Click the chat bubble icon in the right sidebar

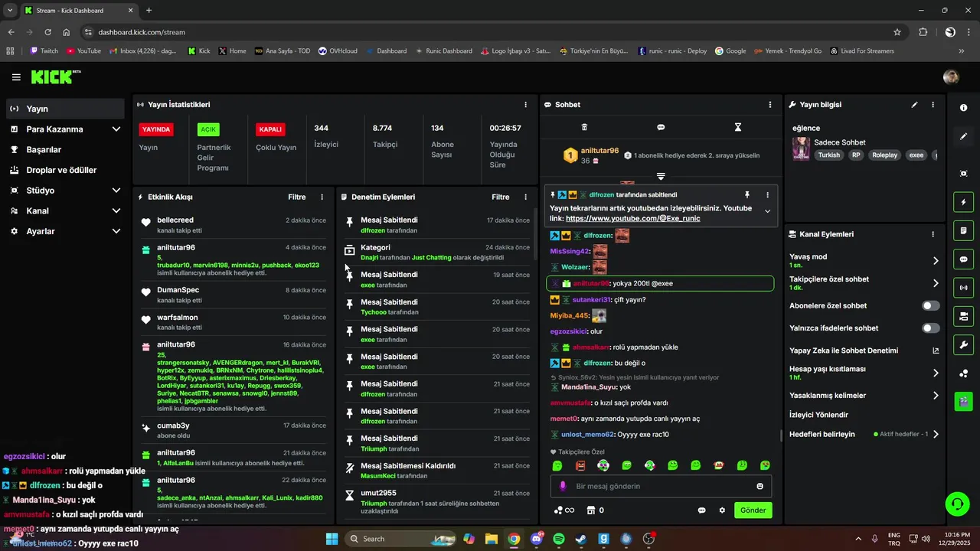[x=963, y=259]
